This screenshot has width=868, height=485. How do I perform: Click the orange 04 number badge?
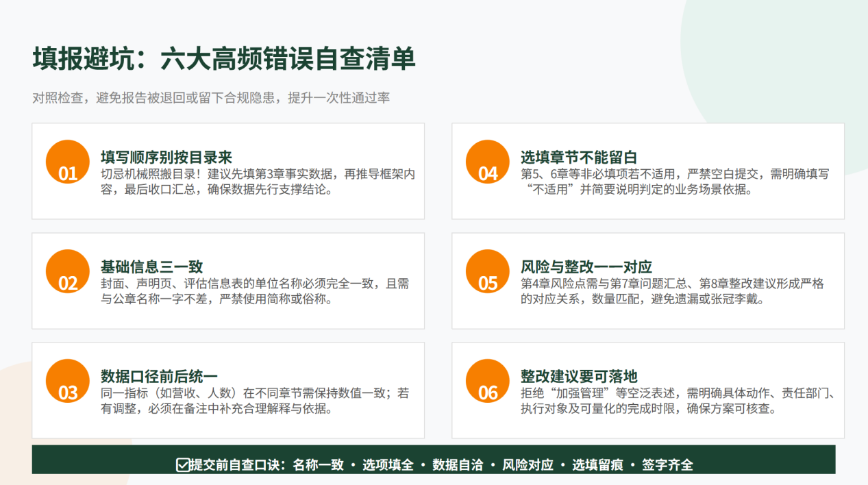488,162
